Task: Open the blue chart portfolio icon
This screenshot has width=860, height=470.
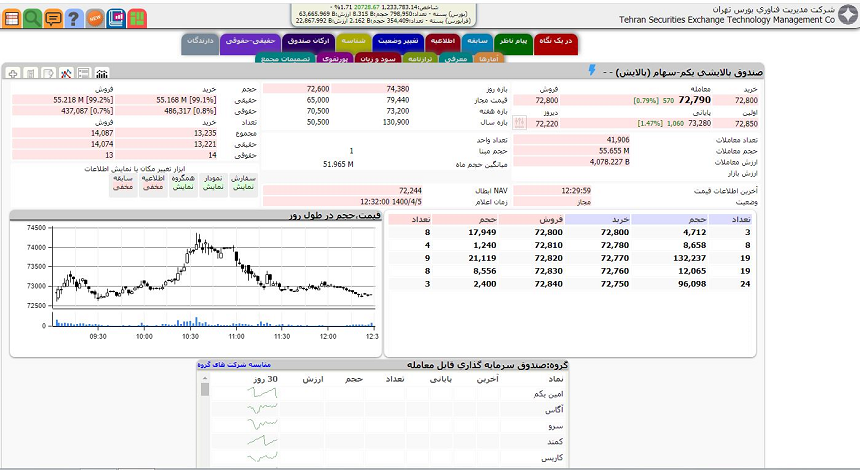Action: [x=116, y=18]
